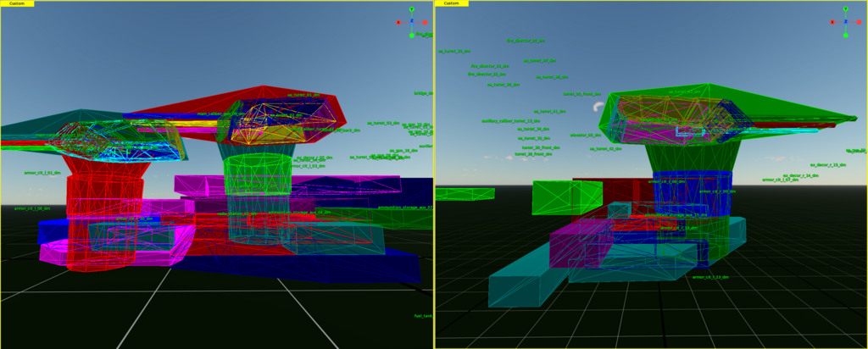This screenshot has width=868, height=349.
Task: Click red X axis circle in left viewport gizmo
Action: [398, 22]
